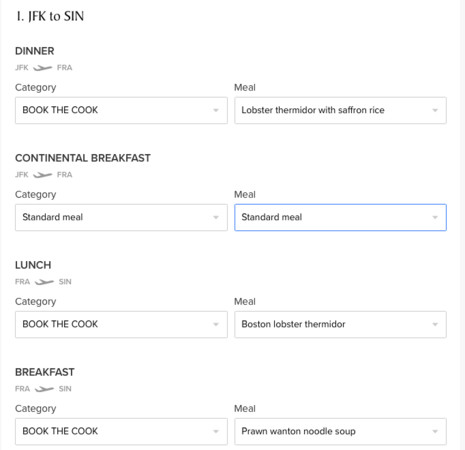This screenshot has width=465, height=450.
Task: Click the Category label above Dinner dropdown
Action: (x=36, y=88)
